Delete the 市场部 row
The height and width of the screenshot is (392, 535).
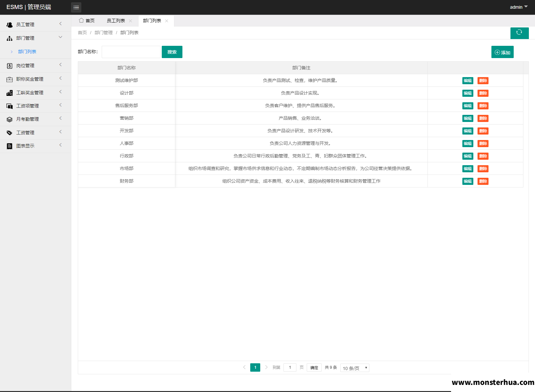tap(483, 169)
